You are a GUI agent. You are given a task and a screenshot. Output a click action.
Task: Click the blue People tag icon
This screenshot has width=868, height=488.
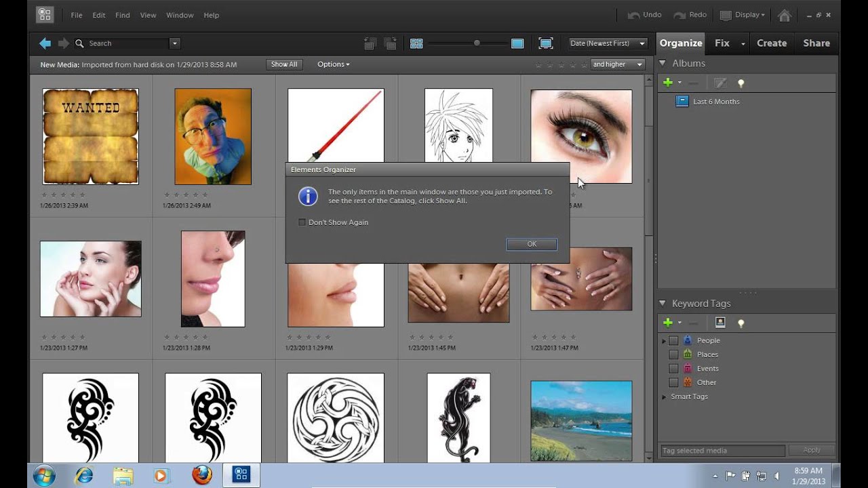(688, 340)
